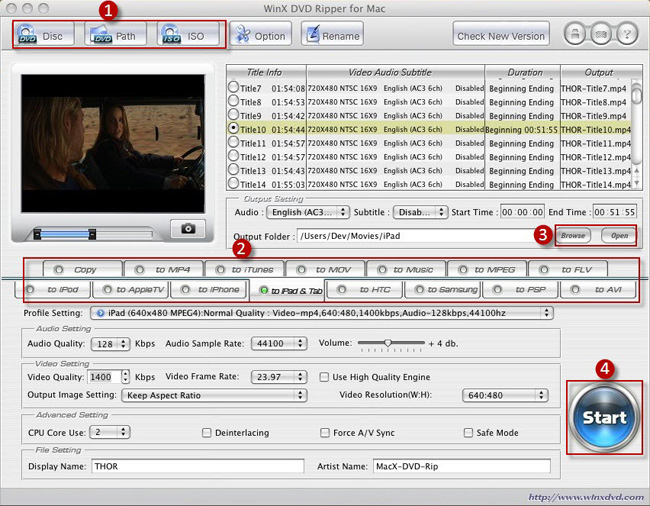This screenshot has width=650, height=506.
Task: Select Title13 radio button
Action: tap(233, 169)
